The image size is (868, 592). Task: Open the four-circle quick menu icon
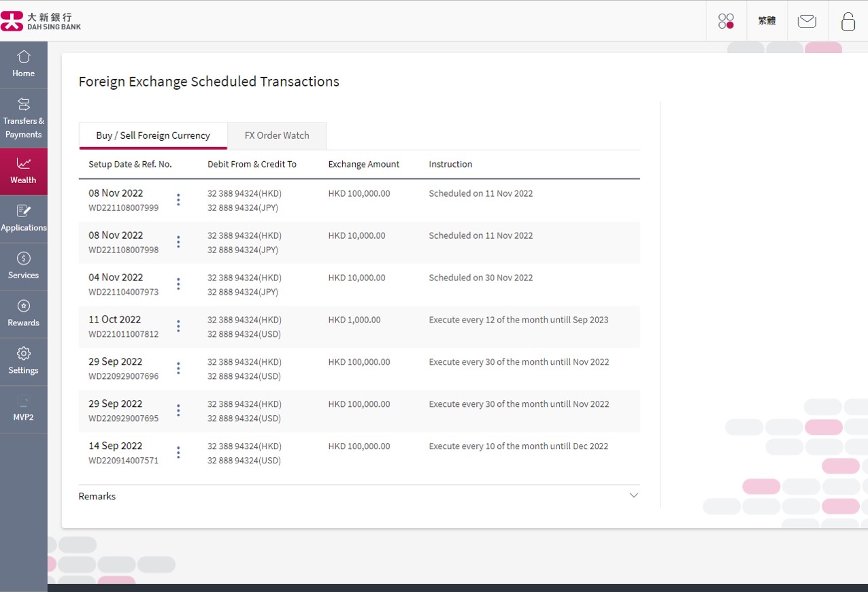click(x=726, y=21)
